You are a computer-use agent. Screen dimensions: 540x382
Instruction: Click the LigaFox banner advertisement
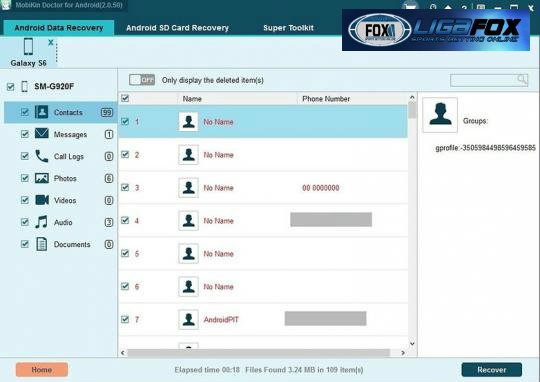(x=436, y=30)
